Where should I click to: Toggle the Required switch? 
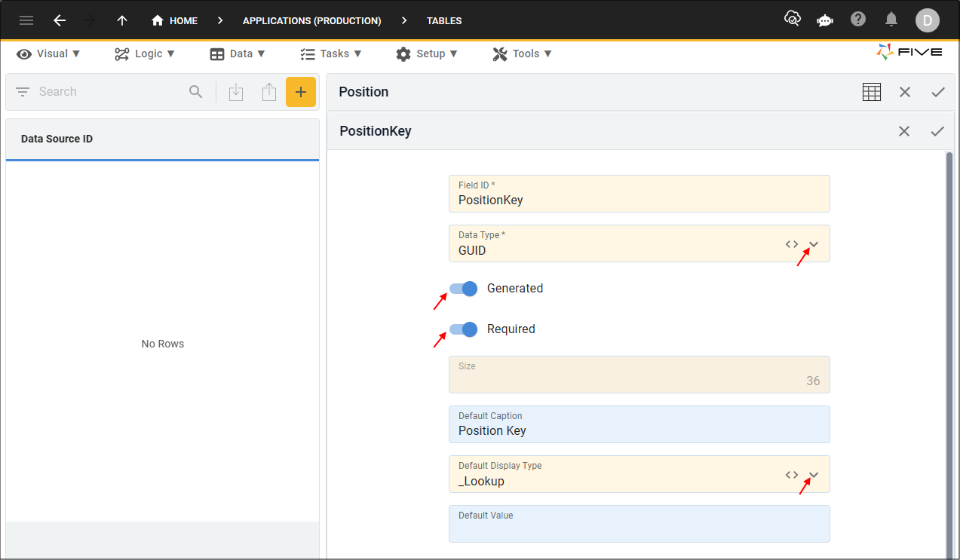coord(463,329)
